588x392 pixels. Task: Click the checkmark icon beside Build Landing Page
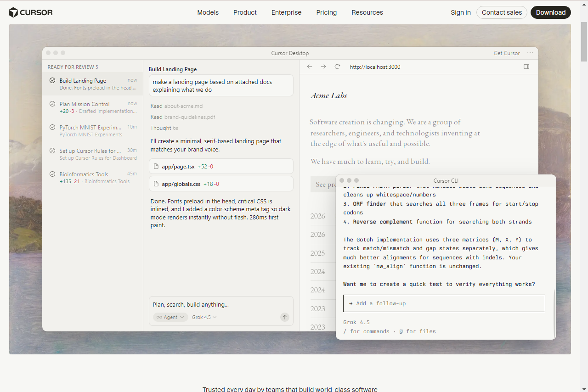(x=52, y=81)
